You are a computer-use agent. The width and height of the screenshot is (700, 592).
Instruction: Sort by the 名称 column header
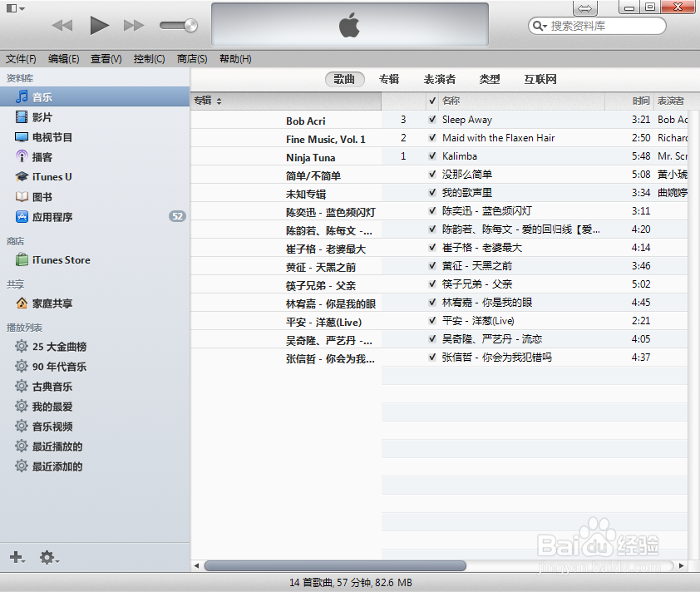click(521, 101)
